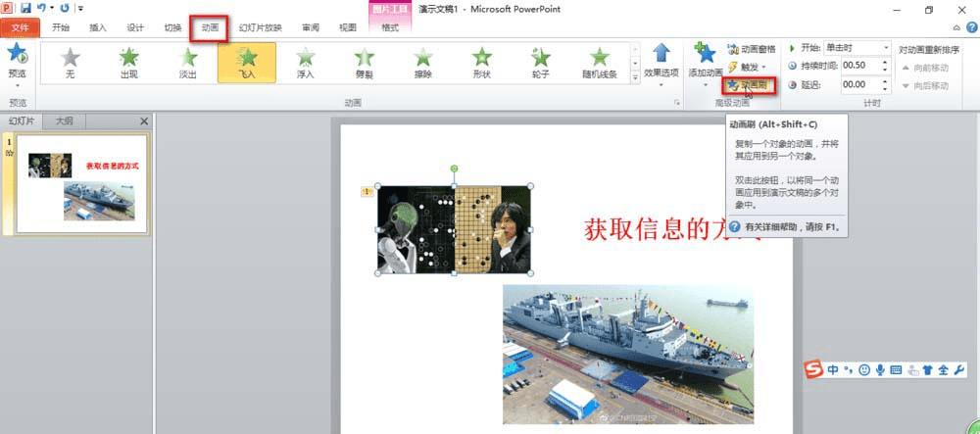980x434 pixels.
Task: Switch to the 幻灯片放映 slide show tab
Action: tap(261, 27)
